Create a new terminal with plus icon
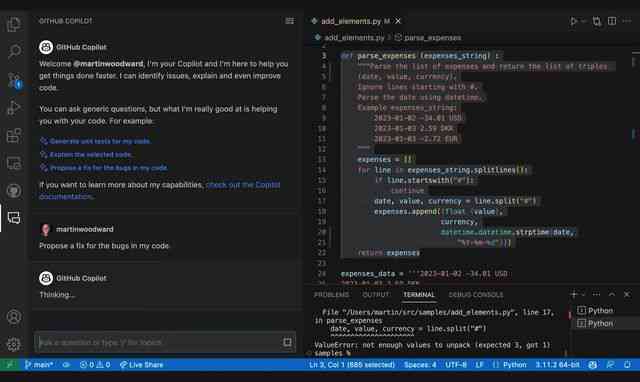 tap(573, 294)
